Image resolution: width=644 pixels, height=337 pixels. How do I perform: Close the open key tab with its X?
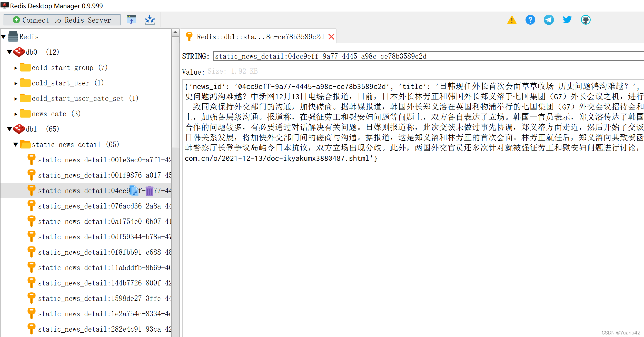(331, 36)
